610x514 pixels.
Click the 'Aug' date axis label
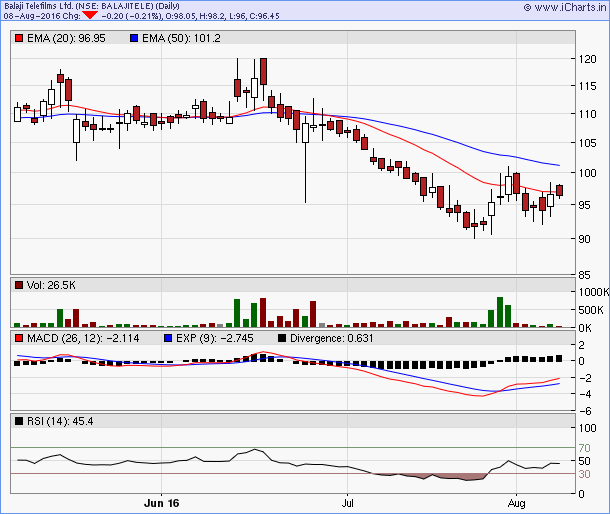click(x=516, y=503)
